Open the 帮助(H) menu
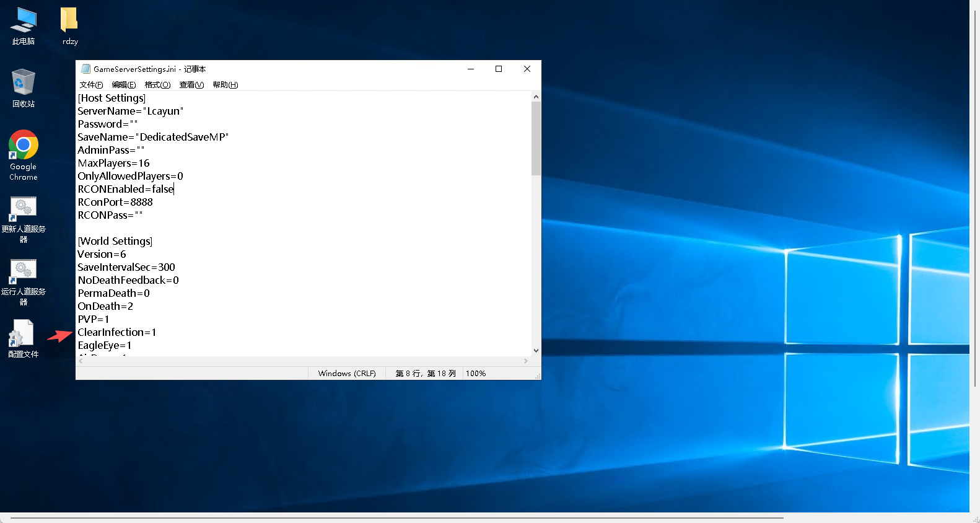980x523 pixels. coord(225,85)
